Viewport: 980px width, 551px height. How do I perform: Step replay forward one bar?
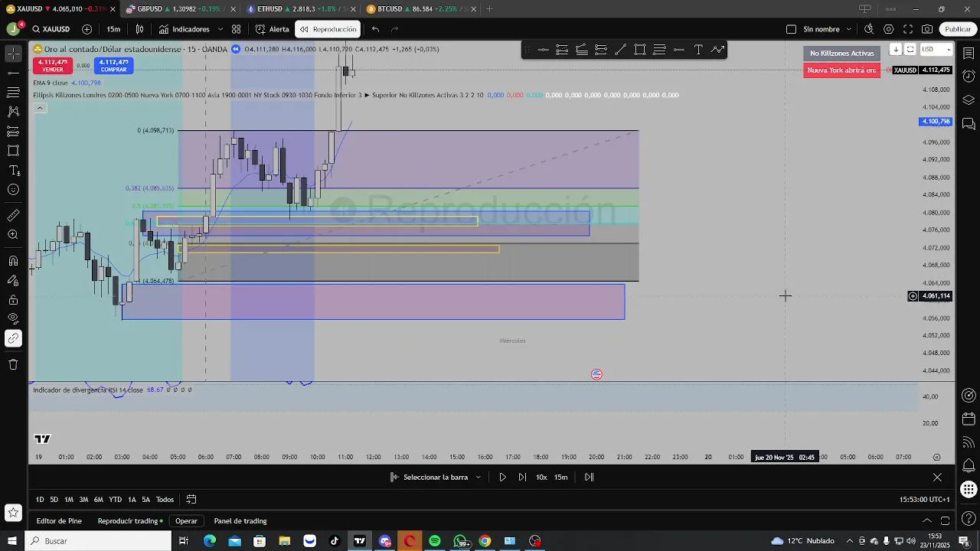click(x=522, y=477)
